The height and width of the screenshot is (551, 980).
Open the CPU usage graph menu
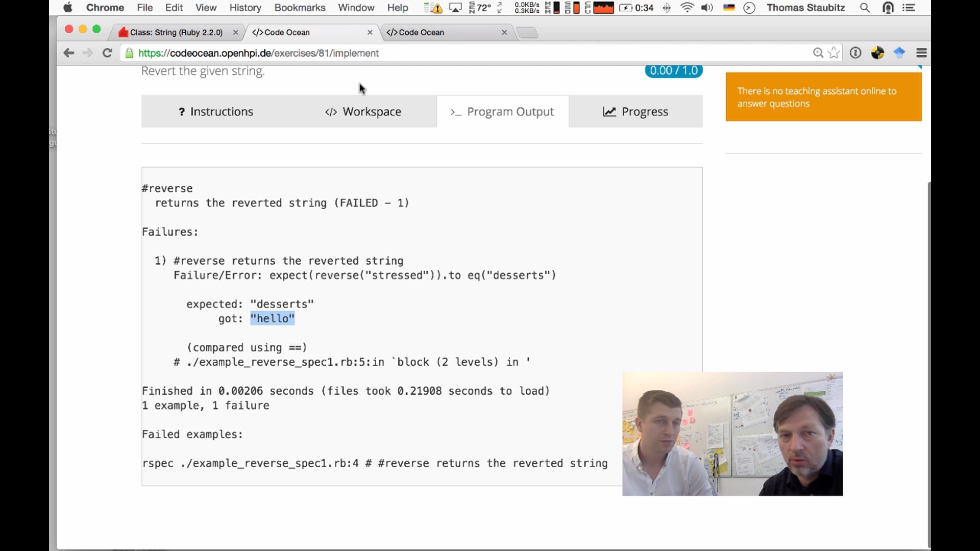604,8
